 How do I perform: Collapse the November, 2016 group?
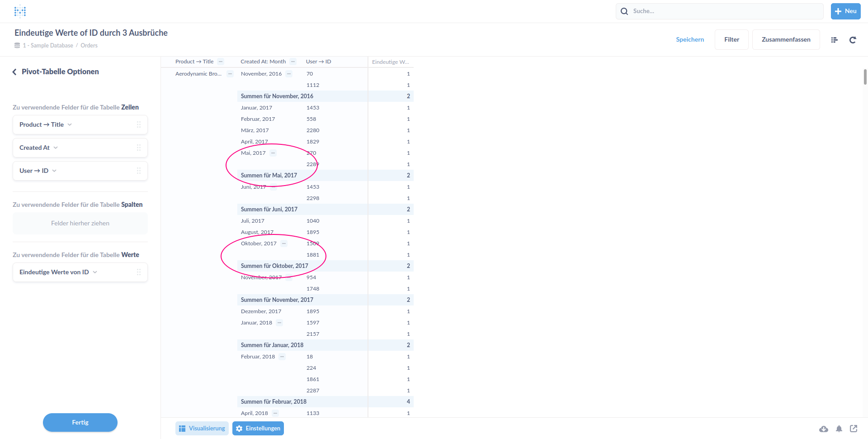(x=289, y=74)
